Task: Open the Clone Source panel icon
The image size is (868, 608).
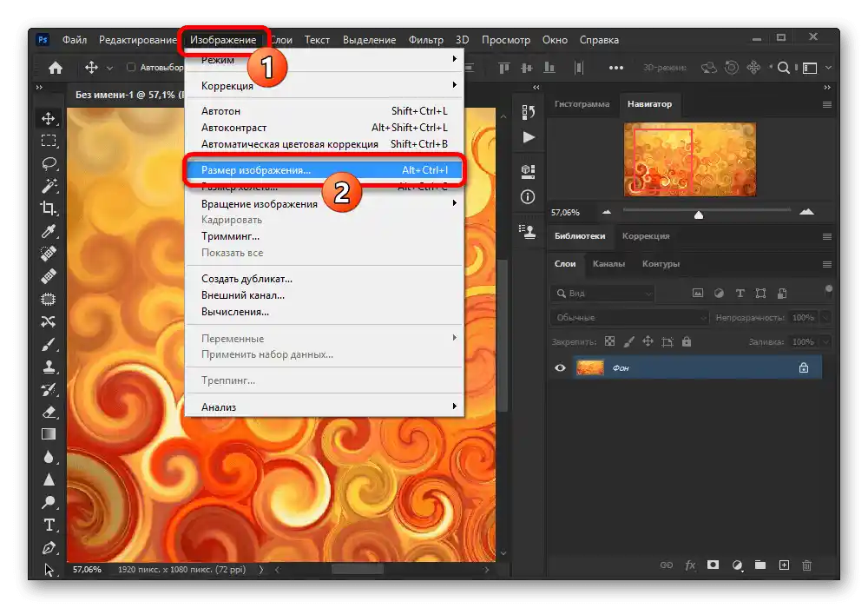Action: [x=528, y=231]
